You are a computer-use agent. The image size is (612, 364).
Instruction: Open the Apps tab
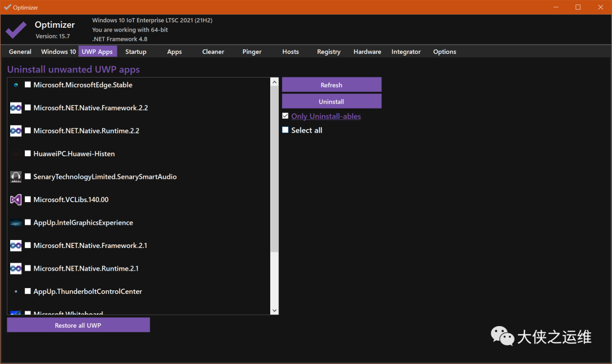175,52
